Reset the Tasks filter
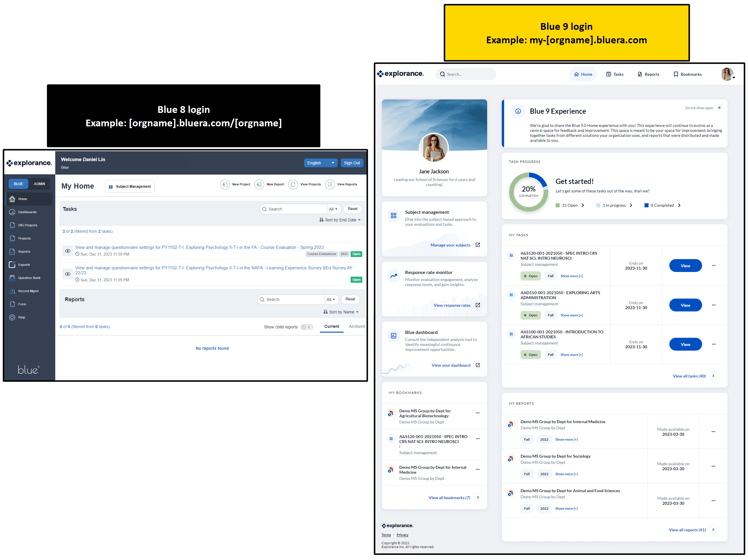This screenshot has width=748, height=560. click(x=353, y=209)
